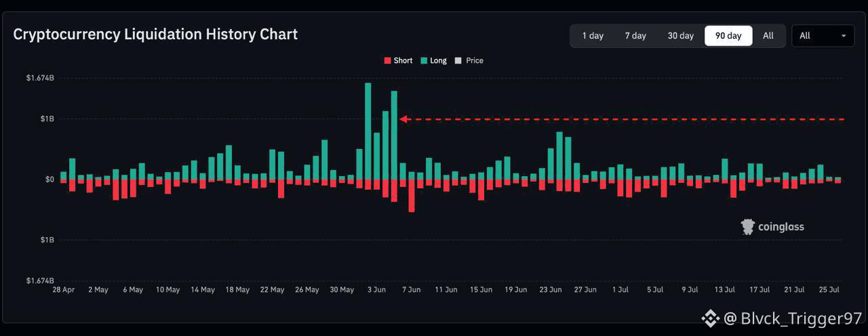Screen dimensions: 868x336
Task: Click the 13 Jul date label
Action: click(x=724, y=289)
